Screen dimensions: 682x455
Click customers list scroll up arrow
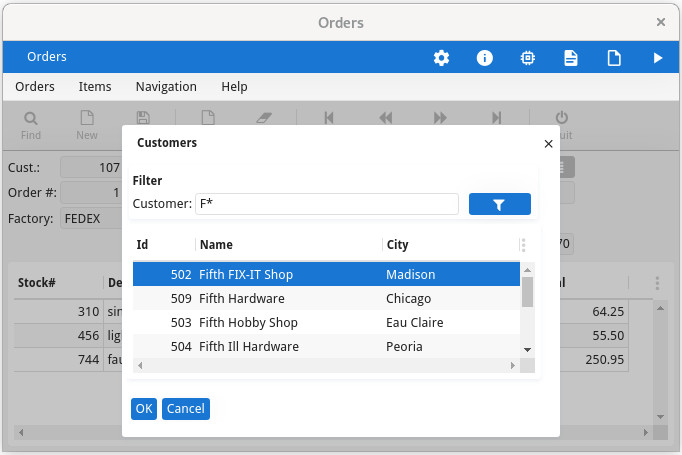(527, 270)
